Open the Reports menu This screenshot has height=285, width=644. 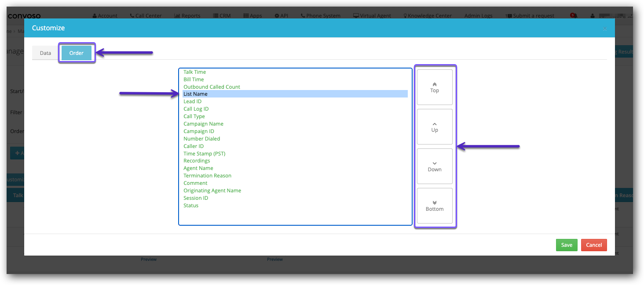187,16
